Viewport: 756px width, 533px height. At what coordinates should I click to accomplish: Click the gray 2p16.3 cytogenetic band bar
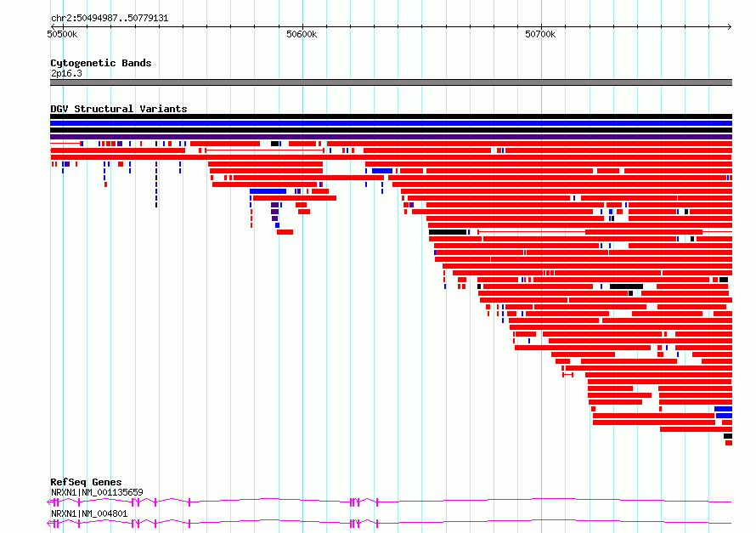(391, 82)
